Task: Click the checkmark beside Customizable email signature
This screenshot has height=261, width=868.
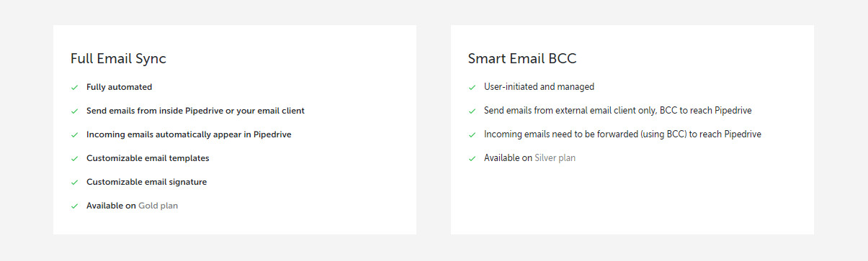Action: (74, 182)
